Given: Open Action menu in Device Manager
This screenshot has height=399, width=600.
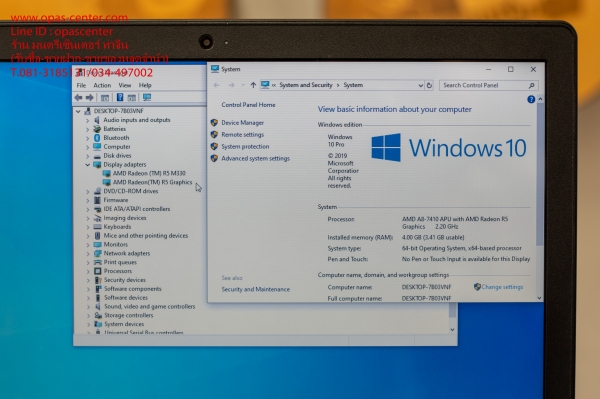Looking at the screenshot, I should [102, 85].
